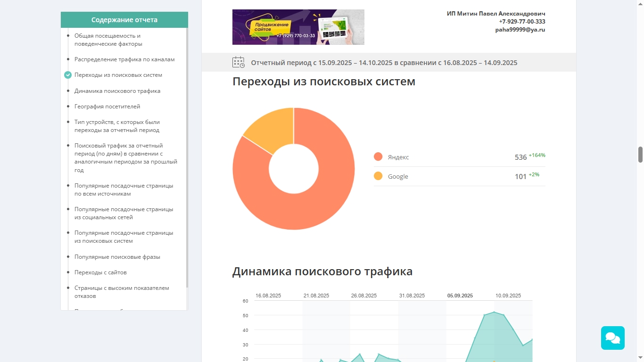Screen dimensions: 644x362
Task: Click the email paha99999@ya.ru
Action: 520,30
